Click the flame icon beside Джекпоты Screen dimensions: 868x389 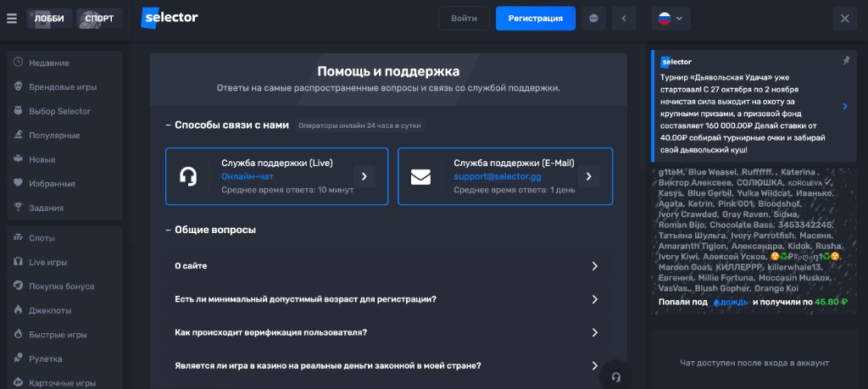coord(18,310)
